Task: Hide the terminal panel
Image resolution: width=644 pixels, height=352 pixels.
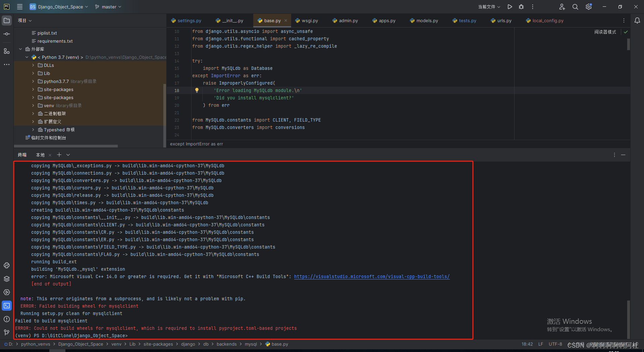Action: [x=623, y=155]
